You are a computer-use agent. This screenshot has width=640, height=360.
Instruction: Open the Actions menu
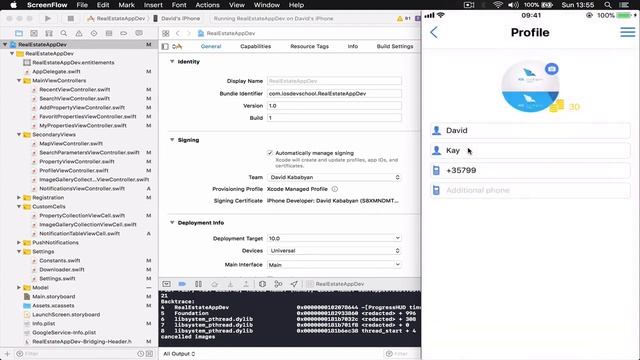207,5
